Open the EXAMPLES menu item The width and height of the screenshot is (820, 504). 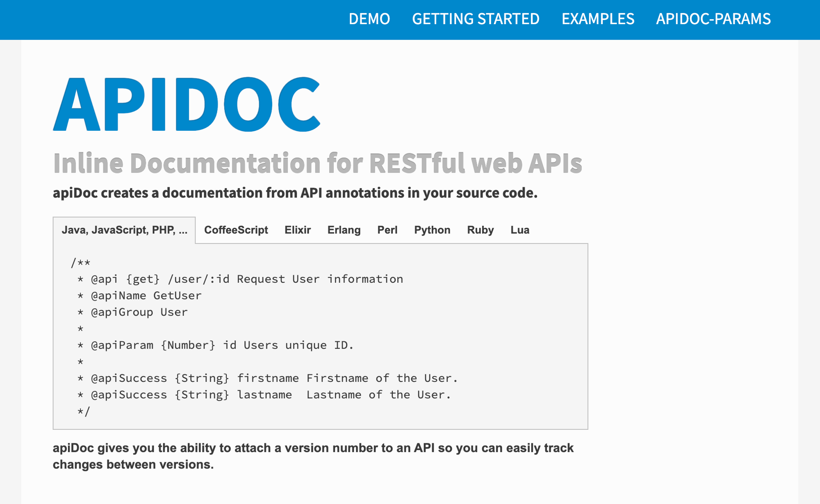[598, 19]
